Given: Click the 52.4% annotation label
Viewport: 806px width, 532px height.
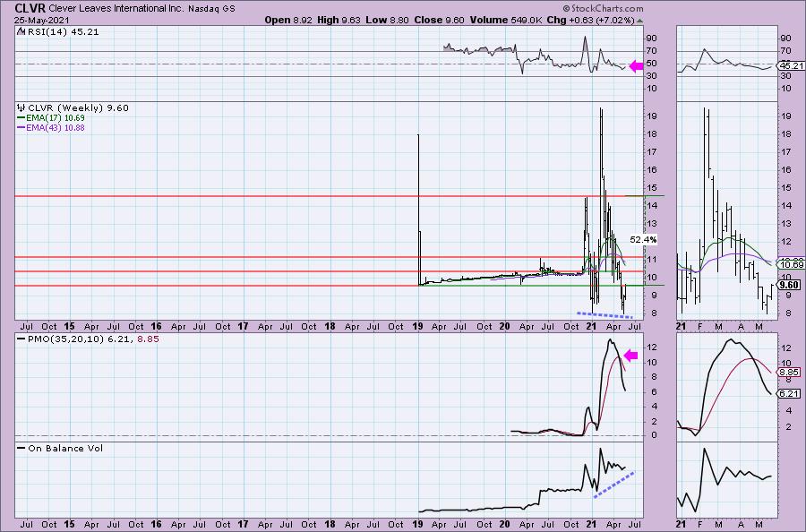Looking at the screenshot, I should [x=643, y=239].
